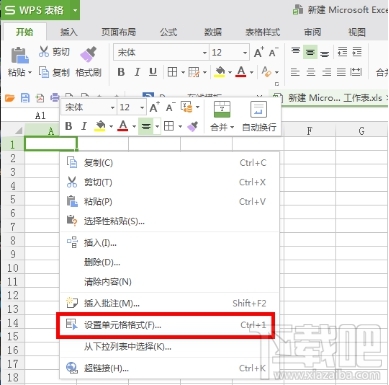The height and width of the screenshot is (385, 389).
Task: Click the Cut scissors icon in ribbon
Action: 44,51
